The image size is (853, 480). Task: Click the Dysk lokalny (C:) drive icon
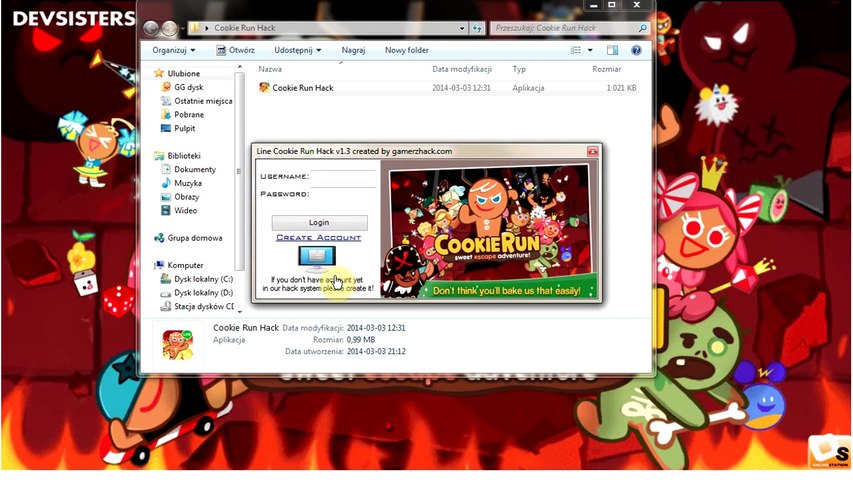tap(166, 279)
